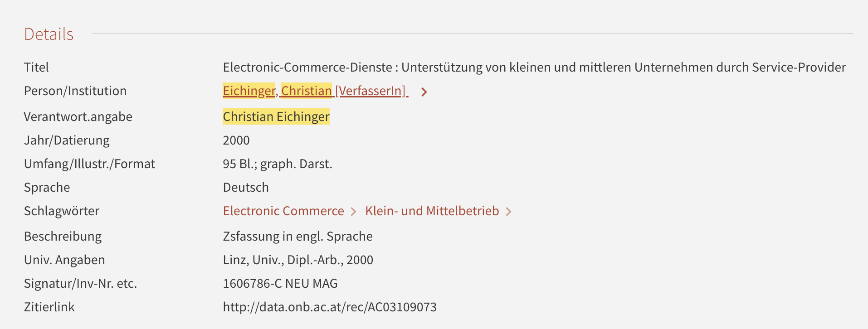This screenshot has width=868, height=329.
Task: Click the Christian name link
Action: (x=307, y=91)
